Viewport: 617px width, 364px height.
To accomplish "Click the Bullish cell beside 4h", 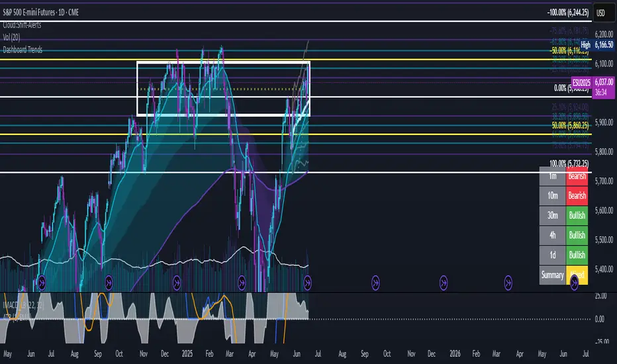I will (577, 235).
